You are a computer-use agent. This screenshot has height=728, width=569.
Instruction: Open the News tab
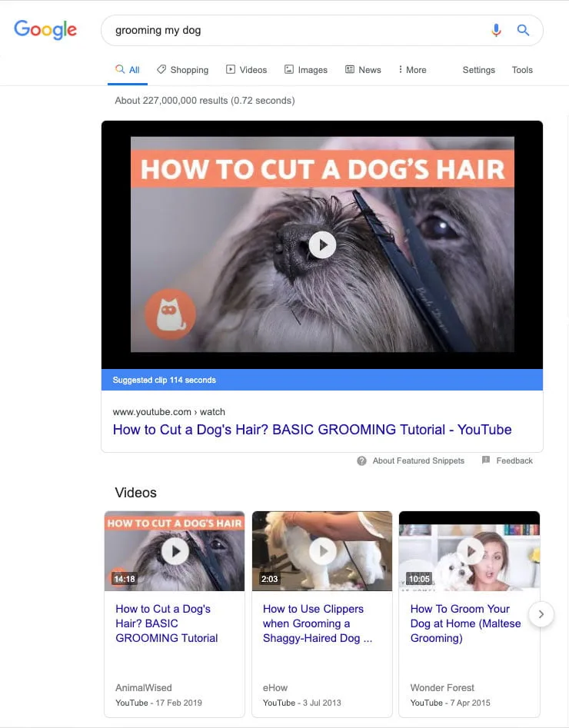(363, 70)
